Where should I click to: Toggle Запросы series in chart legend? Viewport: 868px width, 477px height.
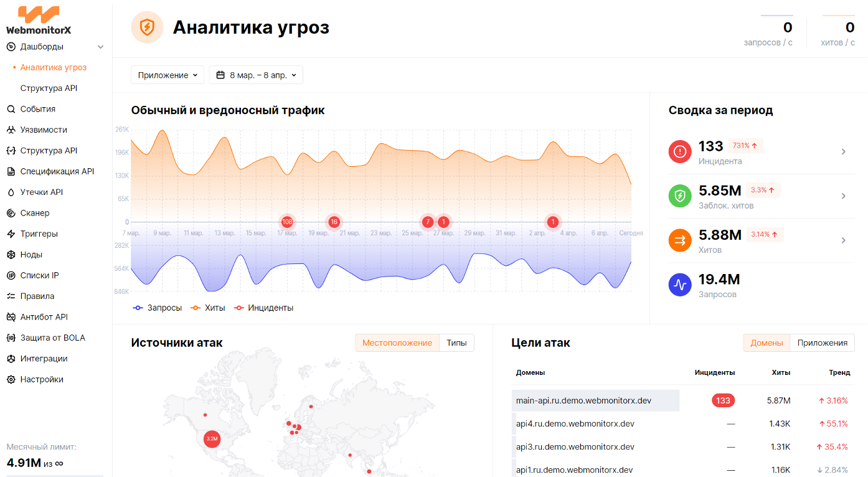pyautogui.click(x=158, y=308)
